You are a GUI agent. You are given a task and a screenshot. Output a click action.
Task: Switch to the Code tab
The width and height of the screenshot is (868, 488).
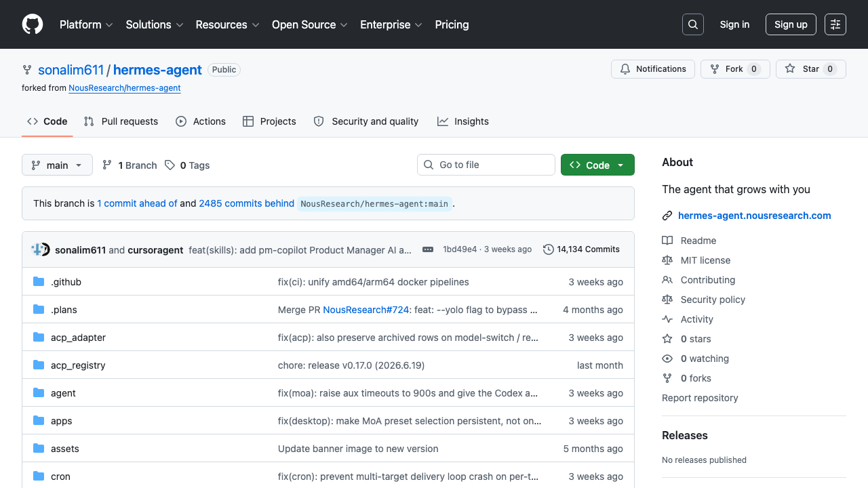pos(47,121)
